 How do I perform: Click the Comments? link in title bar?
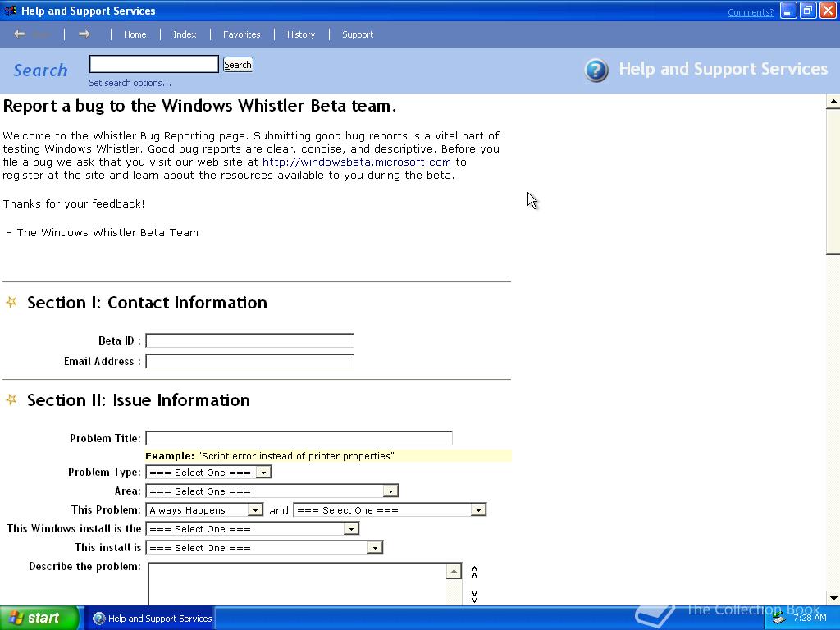pyautogui.click(x=751, y=12)
